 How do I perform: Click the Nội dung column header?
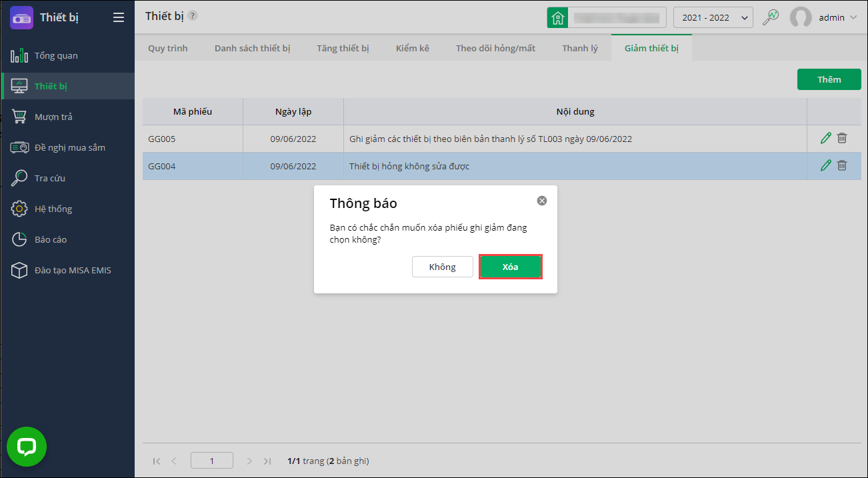point(575,111)
